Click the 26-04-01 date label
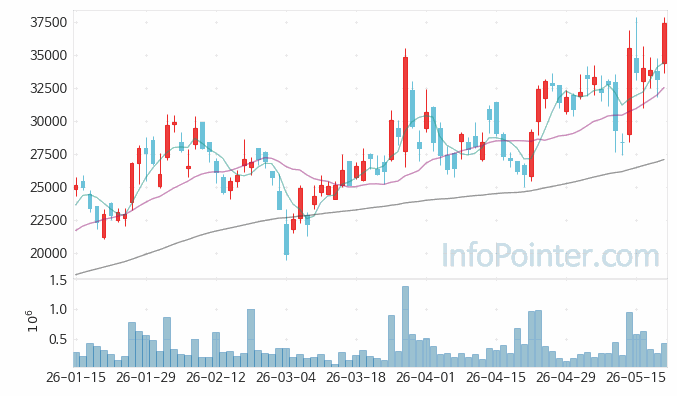677x396 pixels. pos(425,377)
